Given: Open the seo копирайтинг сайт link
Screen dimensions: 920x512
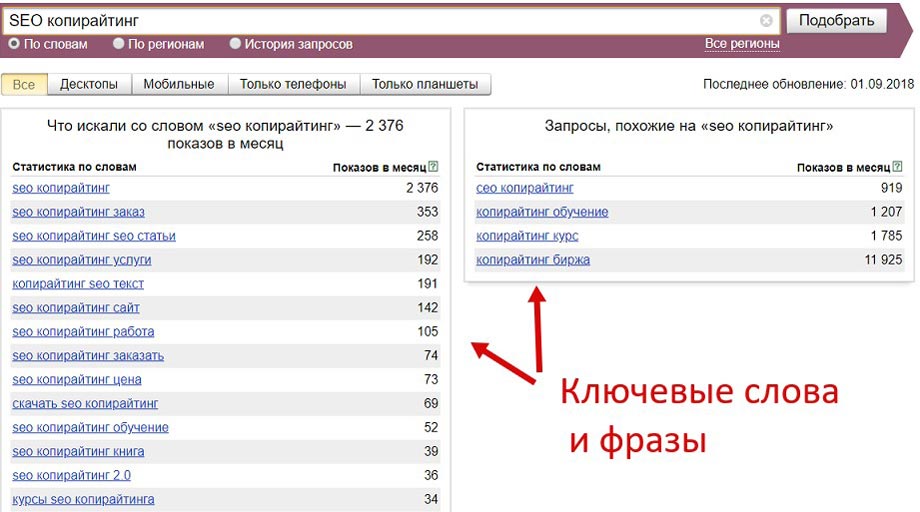Looking at the screenshot, I should 76,308.
